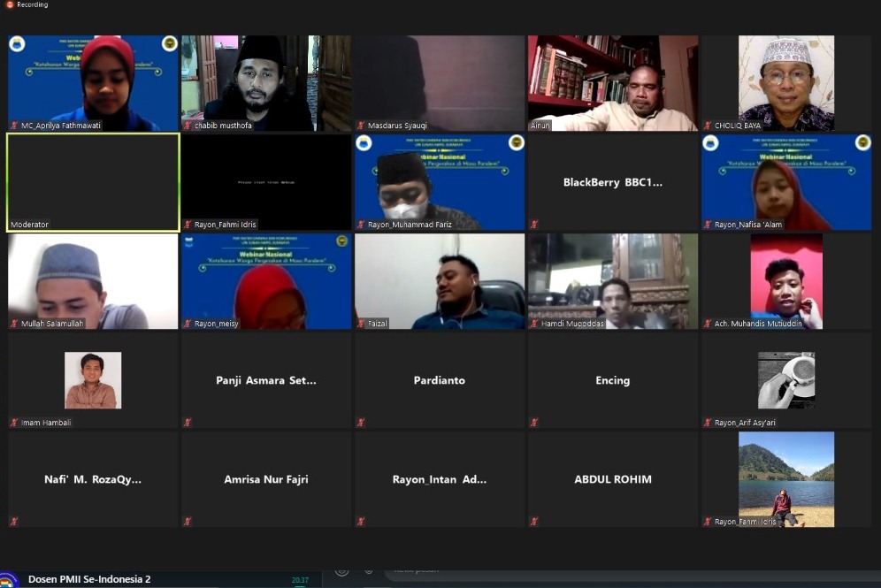Open Dosen PMII Se-Indonesia 2 chat
This screenshot has width=881, height=588.
tap(88, 579)
